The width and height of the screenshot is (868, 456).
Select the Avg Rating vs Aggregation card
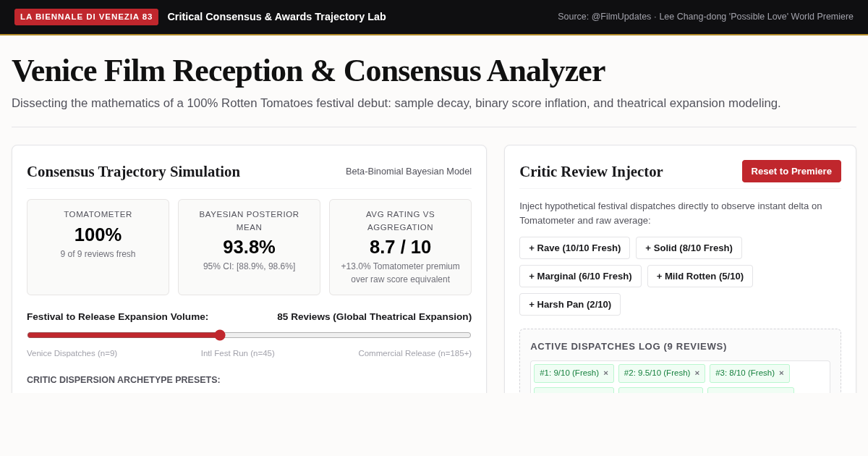coord(400,247)
